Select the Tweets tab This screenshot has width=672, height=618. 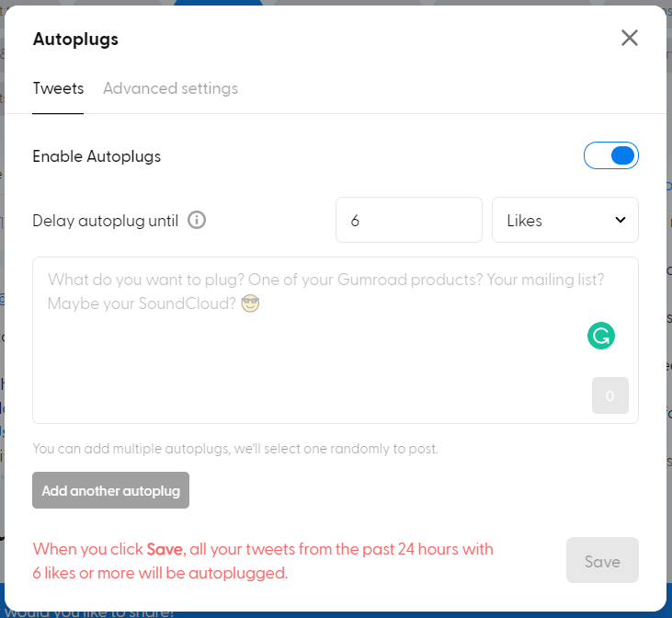58,88
